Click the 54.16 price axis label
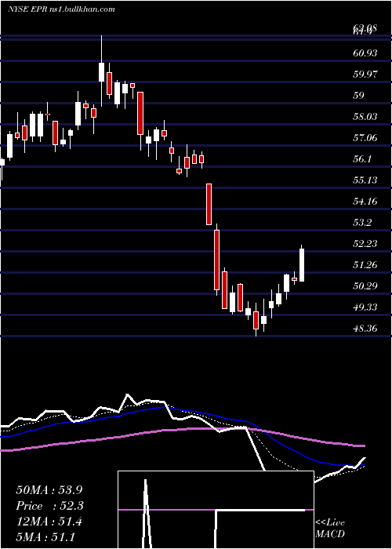This screenshot has height=549, width=392. coord(365,202)
